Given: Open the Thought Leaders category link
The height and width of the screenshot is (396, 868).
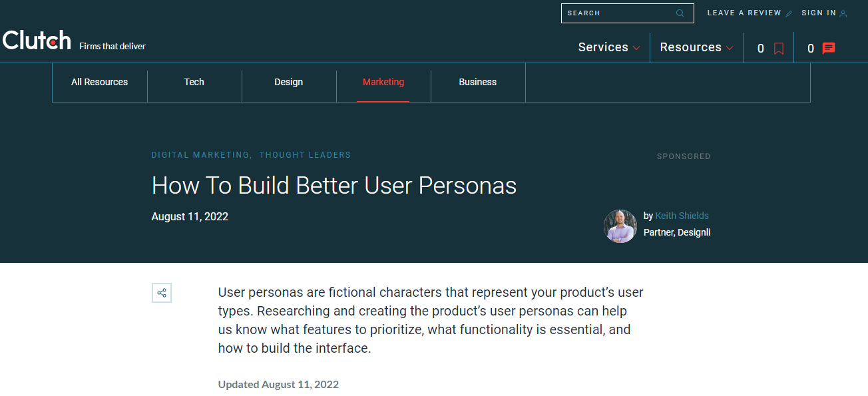Looking at the screenshot, I should point(305,155).
